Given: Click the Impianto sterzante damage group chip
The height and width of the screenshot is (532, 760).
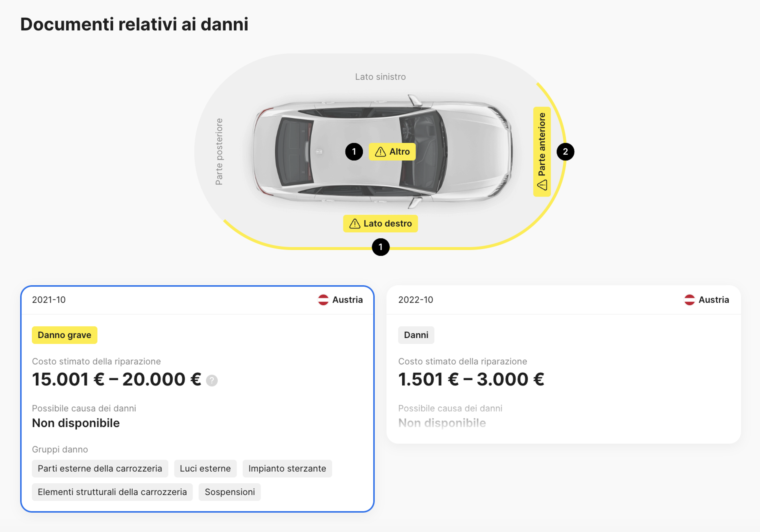Looking at the screenshot, I should 287,468.
